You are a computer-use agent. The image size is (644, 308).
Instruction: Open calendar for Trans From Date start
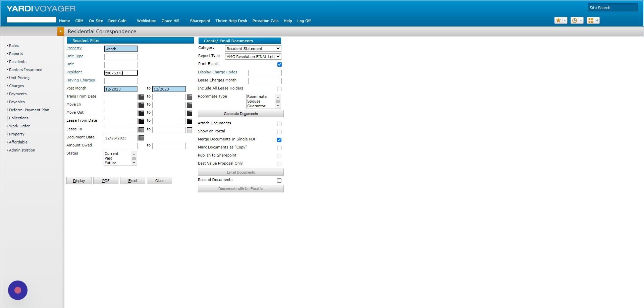tap(141, 97)
